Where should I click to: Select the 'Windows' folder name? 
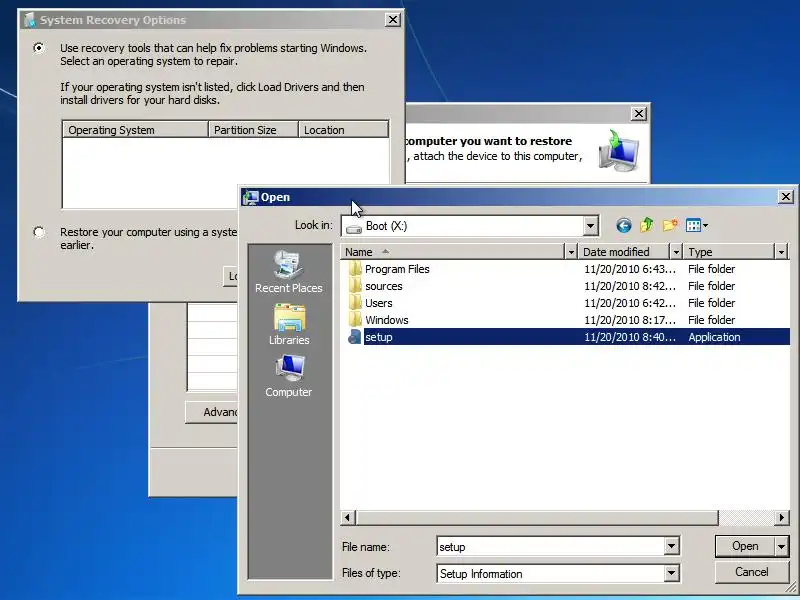(x=387, y=320)
